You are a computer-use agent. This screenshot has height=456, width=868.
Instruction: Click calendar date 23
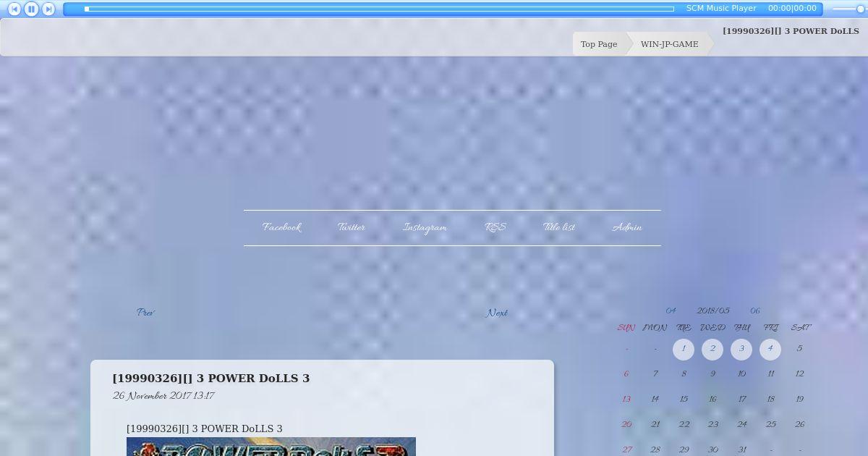[x=712, y=425]
